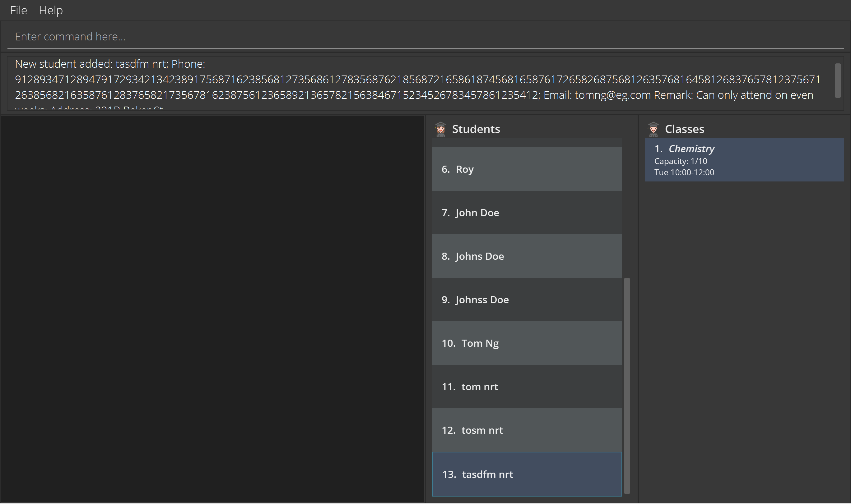Image resolution: width=851 pixels, height=504 pixels.
Task: Select student 12 tosm nrt
Action: pyautogui.click(x=527, y=430)
